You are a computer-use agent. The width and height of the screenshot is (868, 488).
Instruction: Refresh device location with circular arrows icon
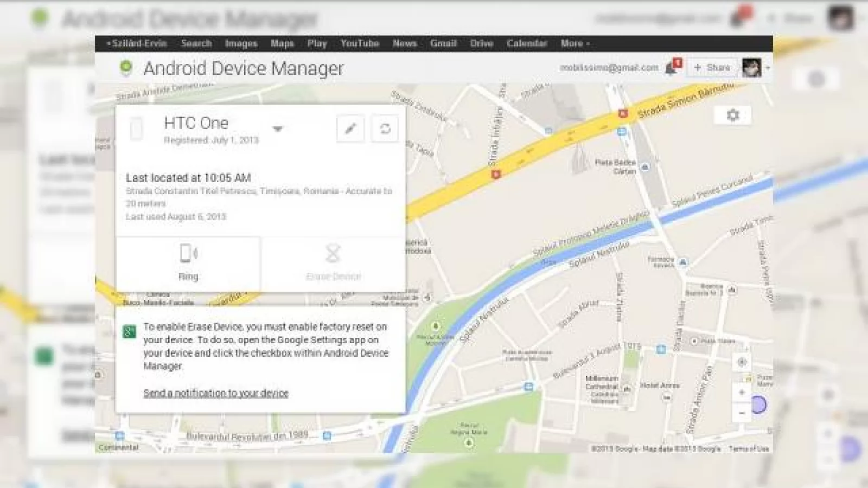pyautogui.click(x=385, y=129)
